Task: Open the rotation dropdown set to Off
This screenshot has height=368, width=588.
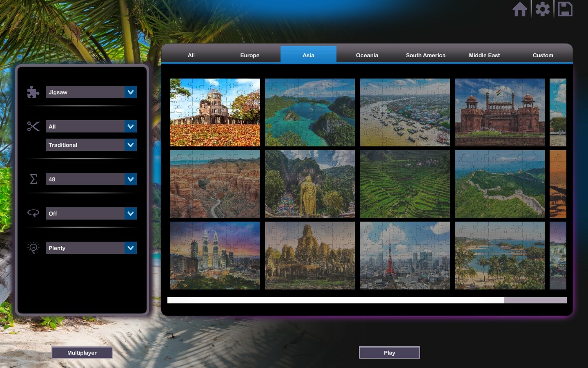Action: 91,213
